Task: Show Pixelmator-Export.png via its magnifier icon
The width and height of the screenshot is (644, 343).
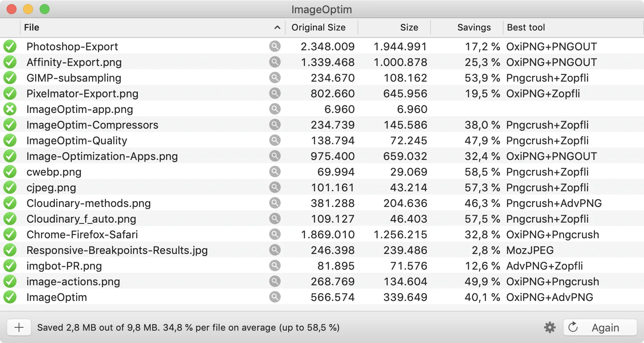Action: pos(275,93)
